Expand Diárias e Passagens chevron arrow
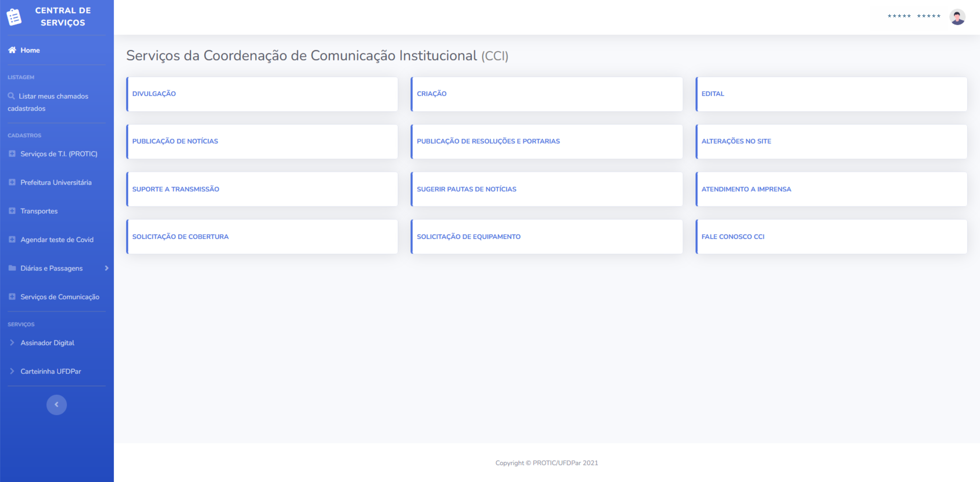The image size is (980, 482). click(107, 268)
